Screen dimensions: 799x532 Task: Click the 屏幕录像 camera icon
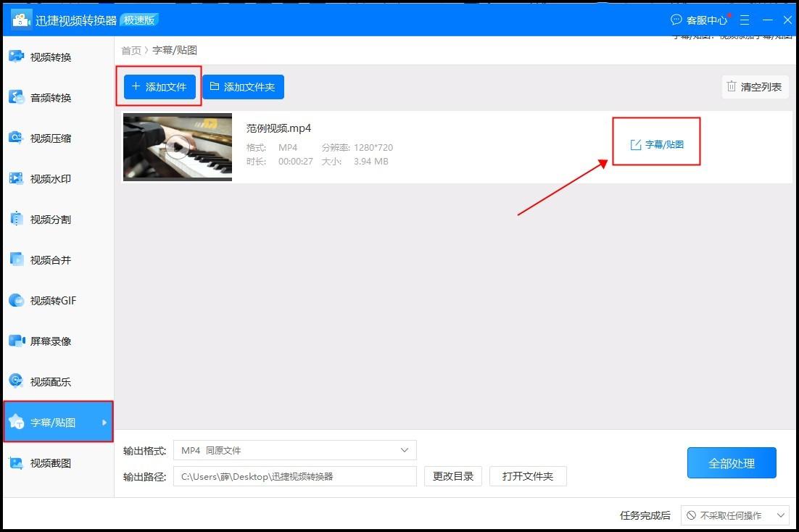(17, 341)
